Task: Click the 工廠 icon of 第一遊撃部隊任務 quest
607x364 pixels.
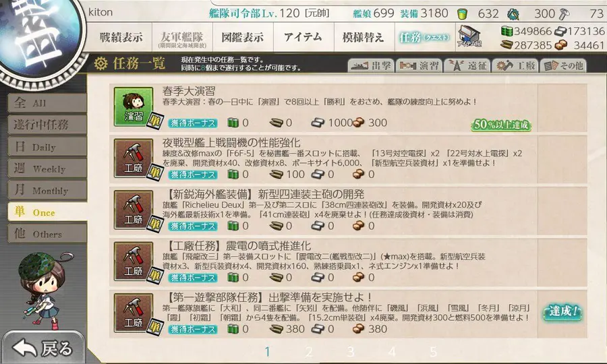Action: tap(134, 313)
